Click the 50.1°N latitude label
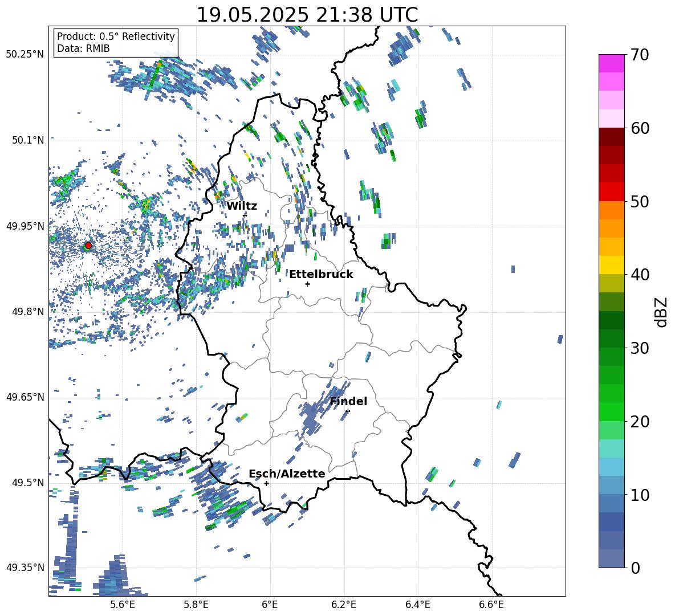The image size is (675, 616). [28, 140]
